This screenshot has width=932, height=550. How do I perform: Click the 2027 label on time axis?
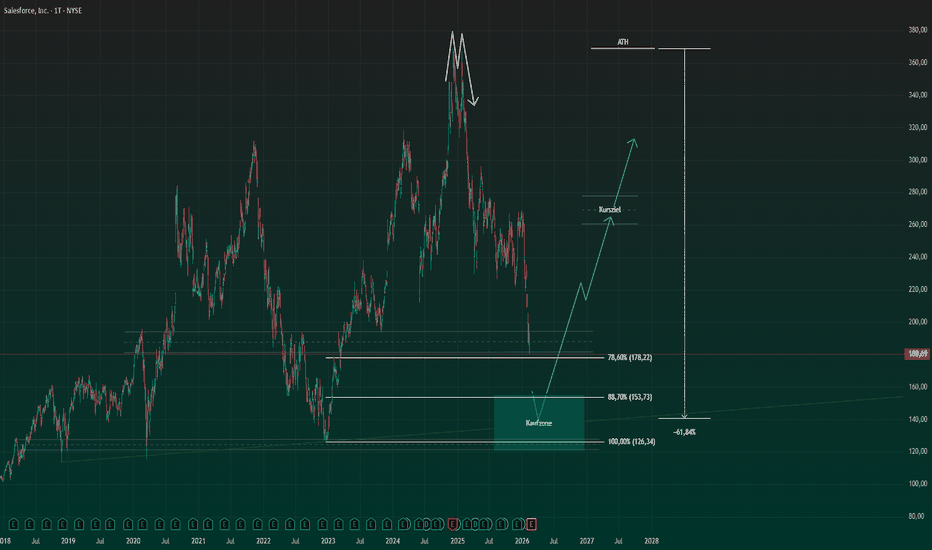[x=587, y=541]
